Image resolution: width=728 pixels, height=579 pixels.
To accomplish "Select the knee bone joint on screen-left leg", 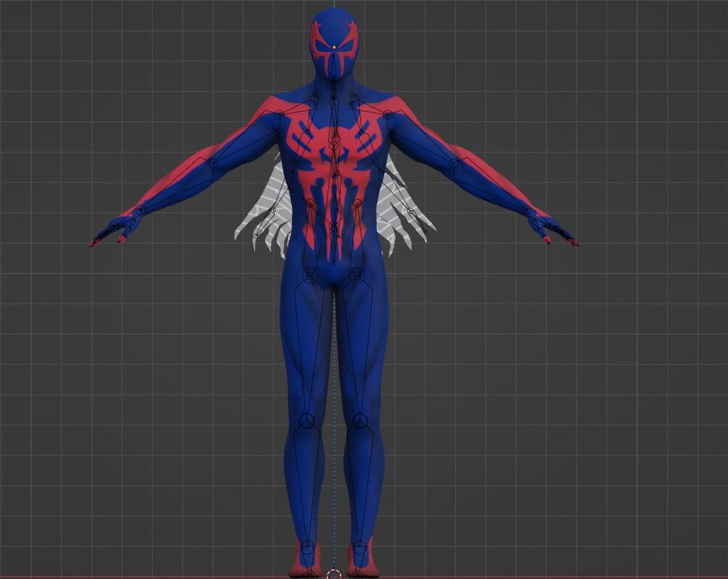I will coord(306,421).
